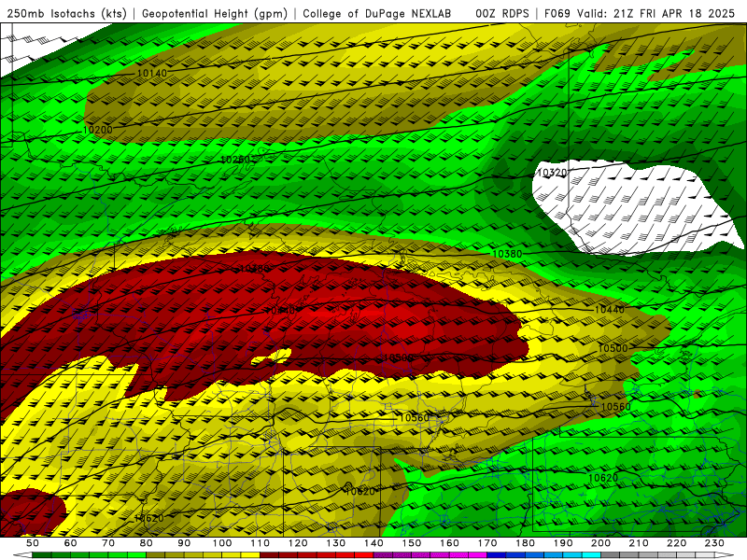
Task: Click the 90 knot color scale label
Action: [x=184, y=543]
